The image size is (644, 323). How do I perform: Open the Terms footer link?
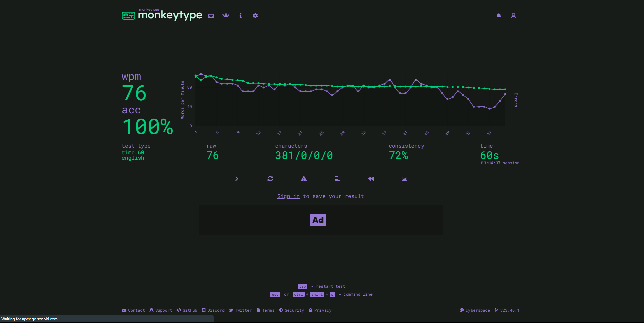pos(265,310)
